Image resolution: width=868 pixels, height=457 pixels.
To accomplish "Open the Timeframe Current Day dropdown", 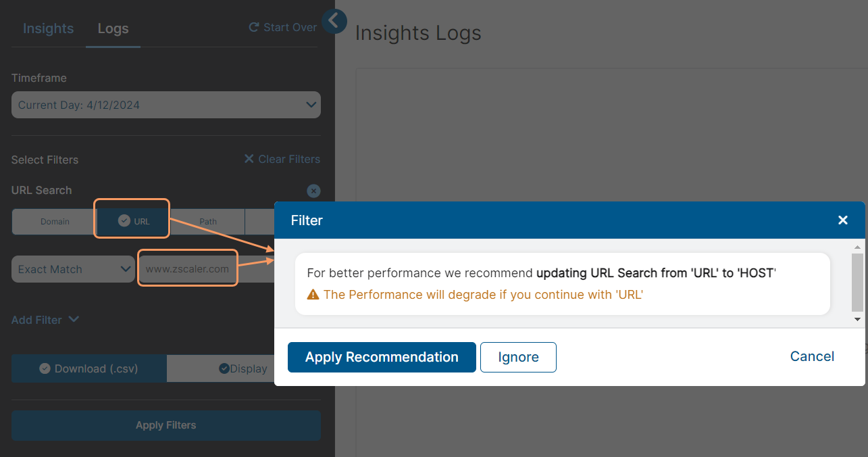I will coord(165,105).
